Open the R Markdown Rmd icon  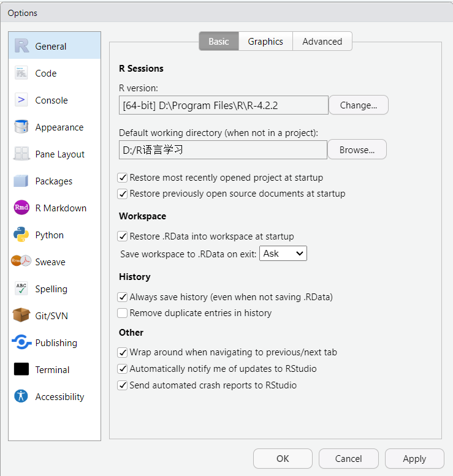tap(21, 208)
